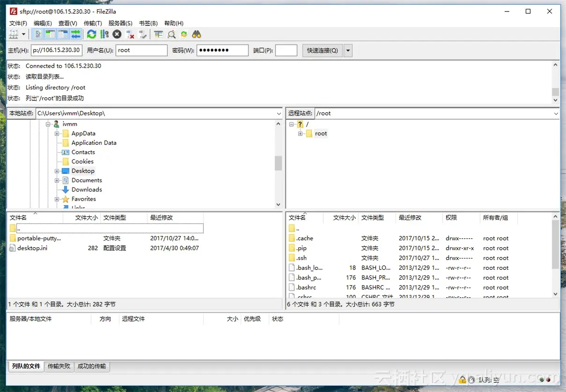Click the 用户名 username field
Image resolution: width=566 pixels, height=392 pixels.
pyautogui.click(x=141, y=50)
